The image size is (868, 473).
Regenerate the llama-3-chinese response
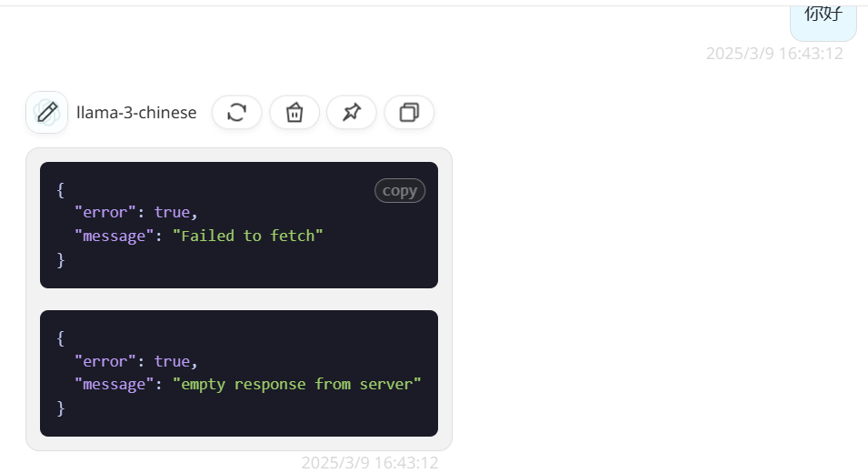pos(236,112)
